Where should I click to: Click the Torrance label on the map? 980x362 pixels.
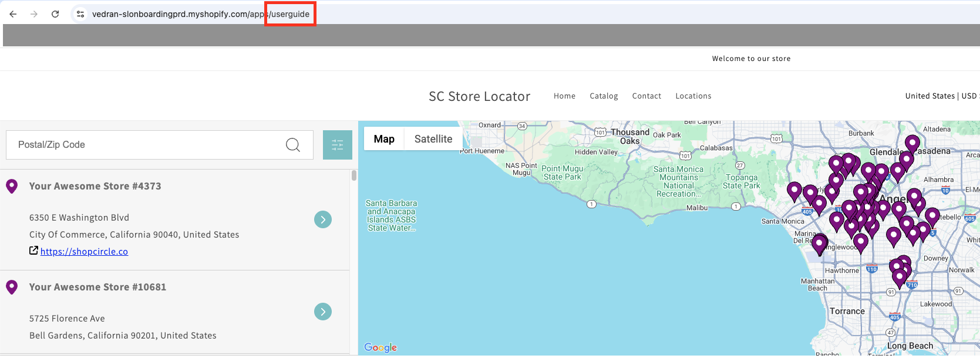click(x=847, y=311)
